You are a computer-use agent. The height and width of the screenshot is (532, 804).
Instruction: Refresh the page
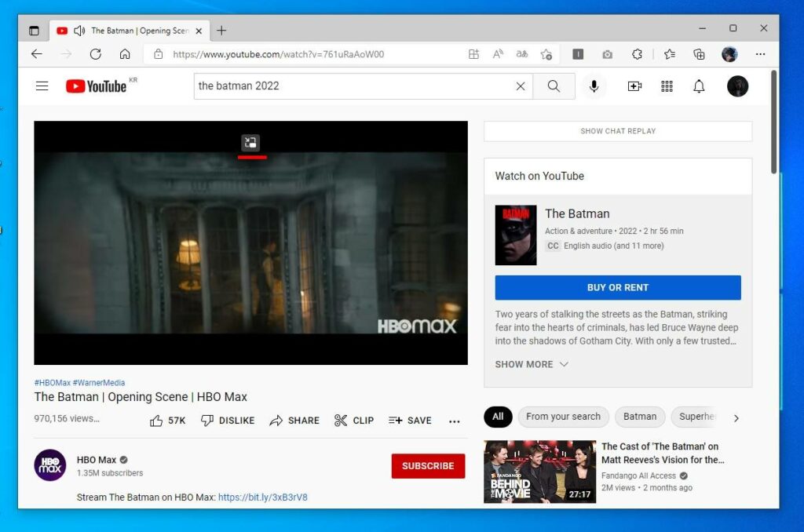(x=95, y=54)
